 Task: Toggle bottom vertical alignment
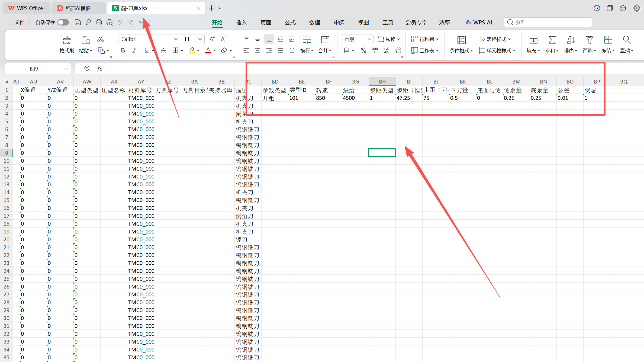coord(269,39)
